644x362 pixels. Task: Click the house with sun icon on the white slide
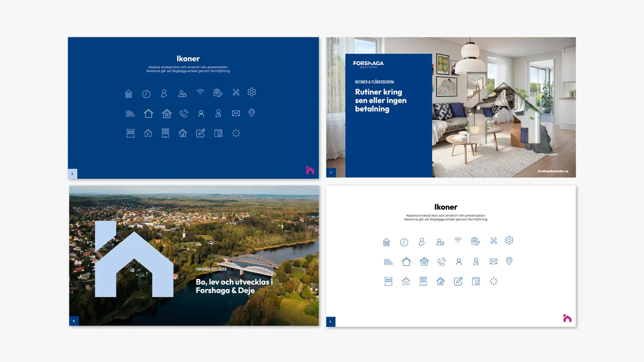[x=424, y=261]
